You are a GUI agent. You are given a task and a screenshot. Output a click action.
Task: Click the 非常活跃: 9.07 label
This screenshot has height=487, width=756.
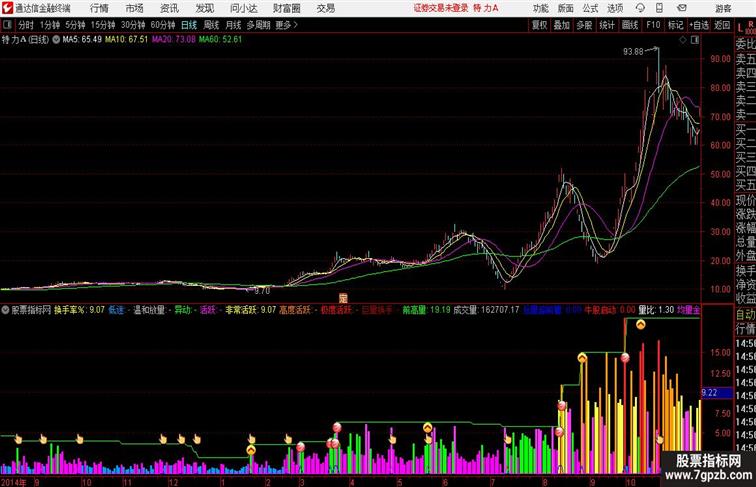[x=251, y=310]
